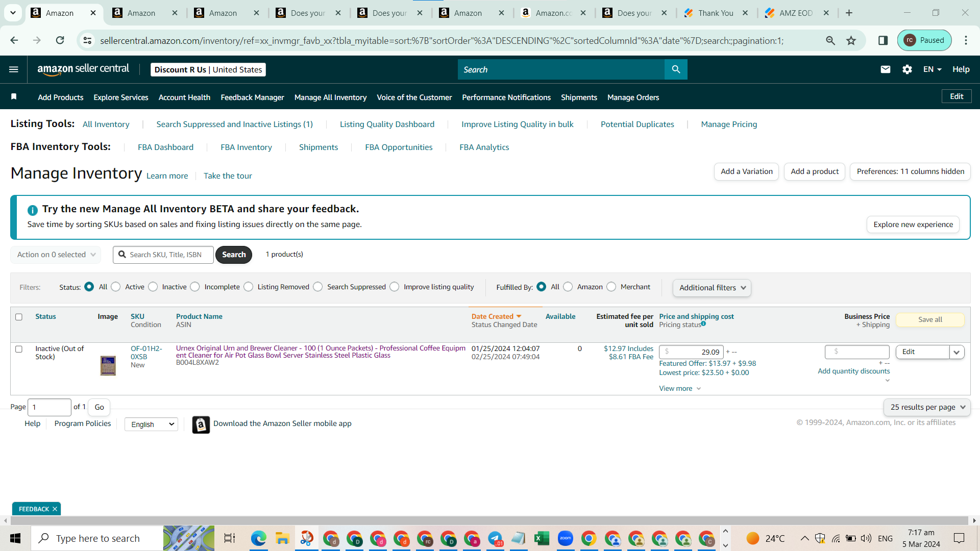Sort by Date Created column
980x551 pixels.
pyautogui.click(x=496, y=316)
